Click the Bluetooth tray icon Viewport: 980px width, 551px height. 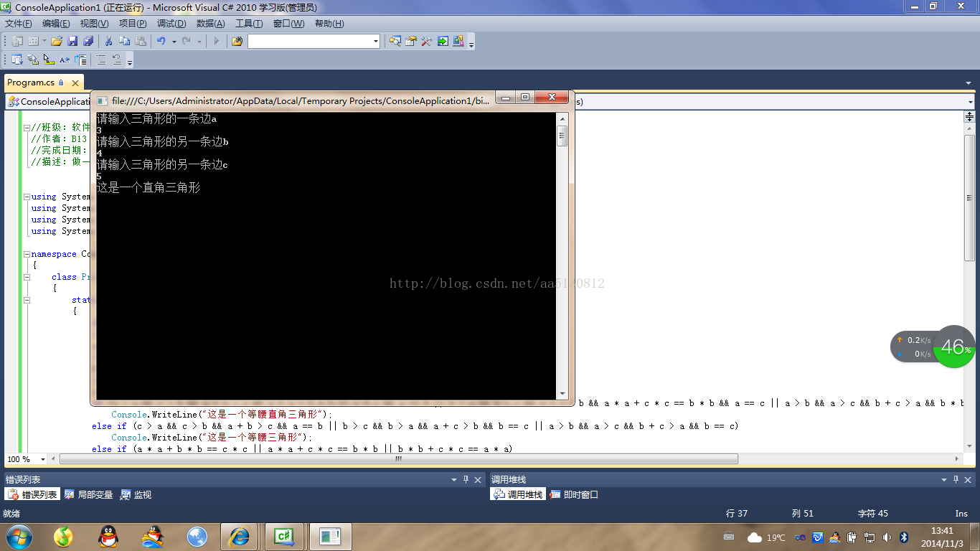point(905,537)
